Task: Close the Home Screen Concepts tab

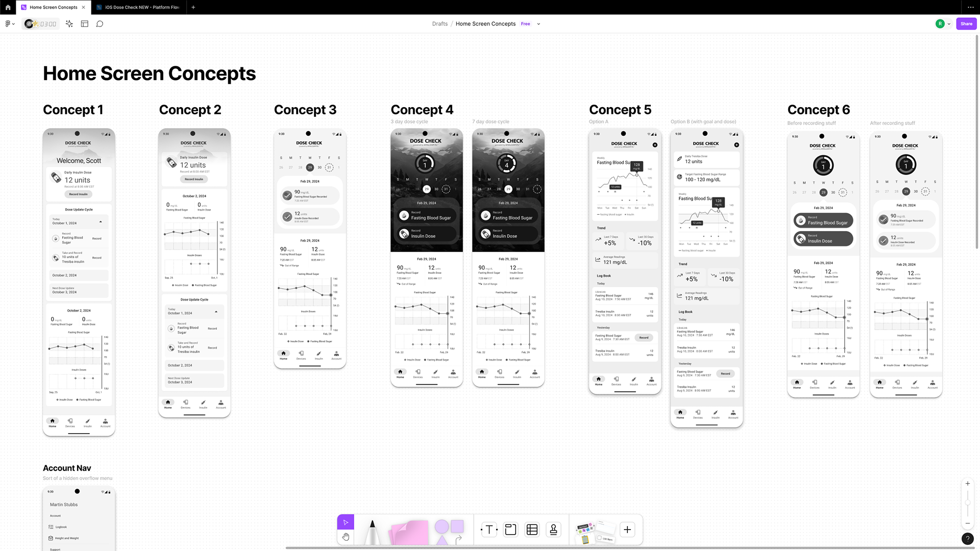Action: point(84,7)
